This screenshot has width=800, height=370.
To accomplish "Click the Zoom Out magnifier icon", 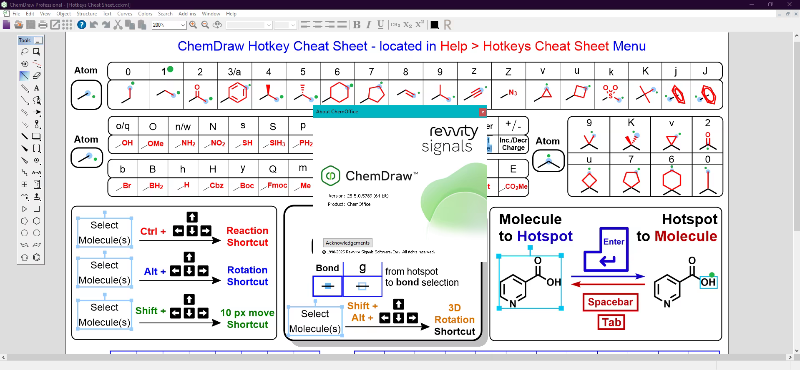I will [205, 24].
